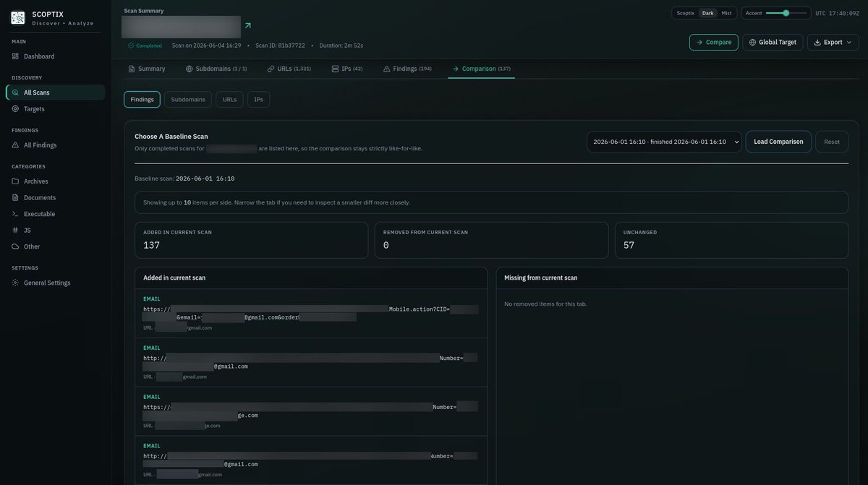The image size is (868, 485).
Task: Click the Baseline scan 2026-06-01 16:10 line
Action: 184,179
